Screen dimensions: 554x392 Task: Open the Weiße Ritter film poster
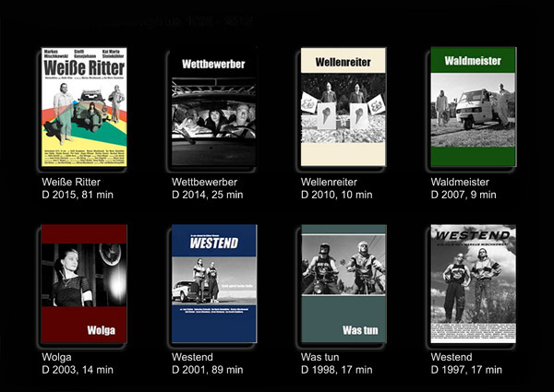click(x=84, y=108)
